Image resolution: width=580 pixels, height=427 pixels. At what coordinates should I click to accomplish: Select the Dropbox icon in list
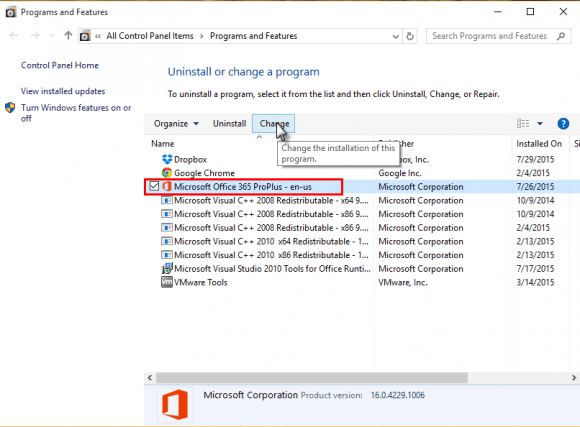click(x=167, y=159)
